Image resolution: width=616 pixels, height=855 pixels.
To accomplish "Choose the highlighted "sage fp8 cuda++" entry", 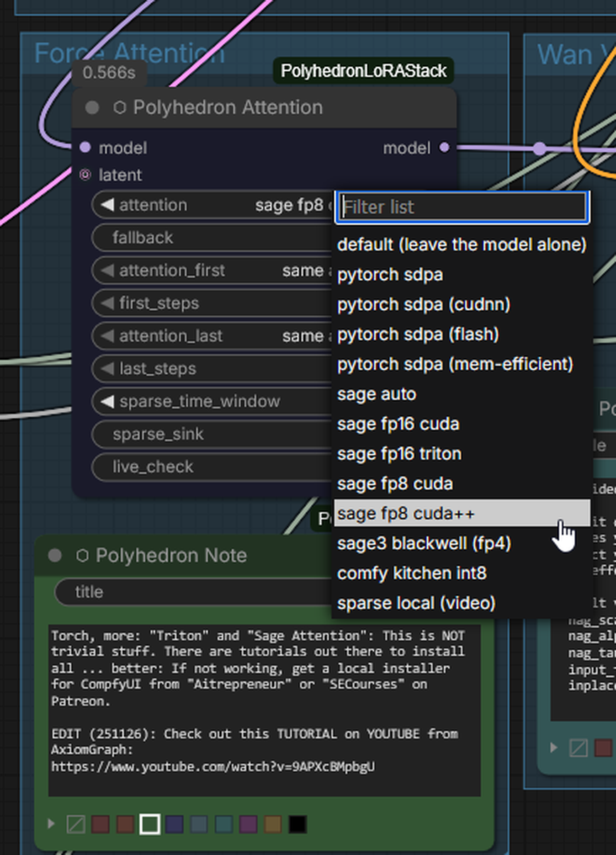I will [462, 514].
